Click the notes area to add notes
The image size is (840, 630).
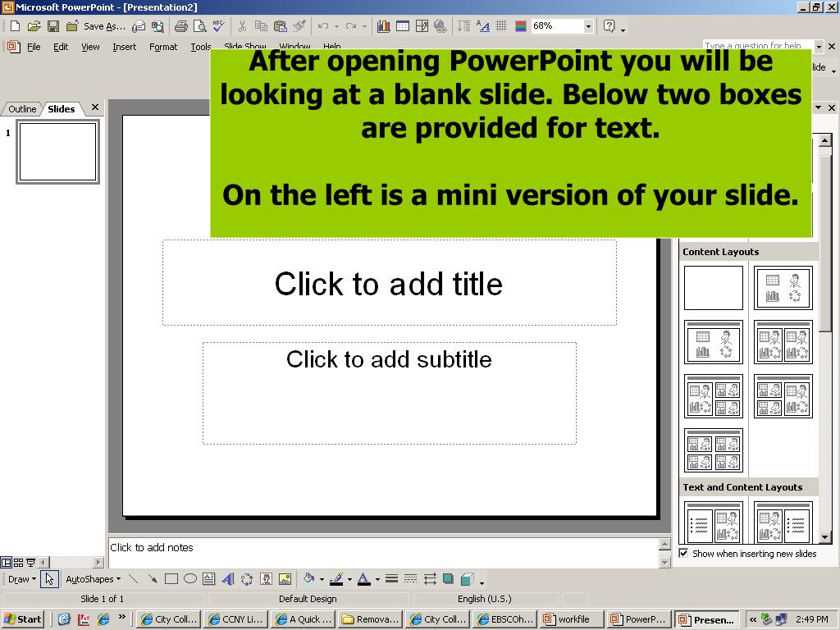click(383, 552)
